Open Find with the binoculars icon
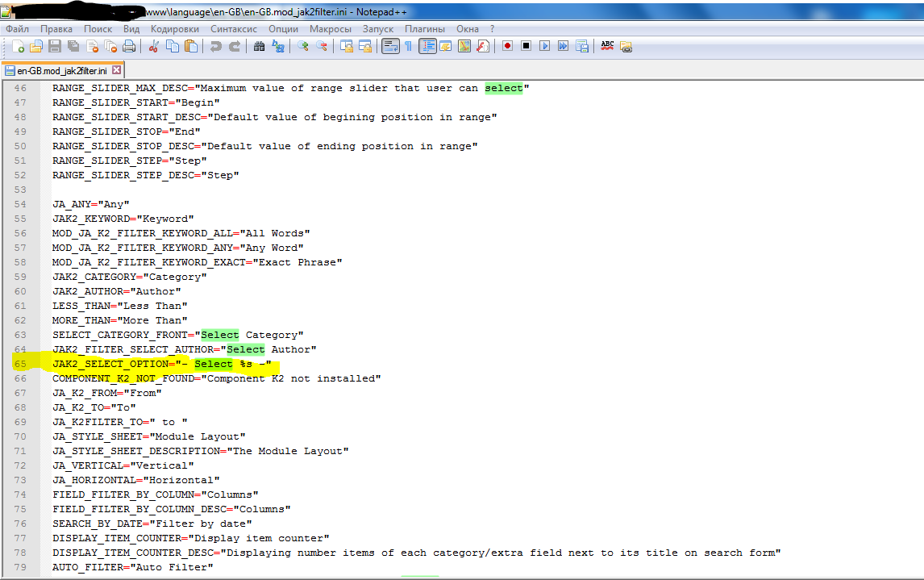924x580 pixels. coord(260,46)
